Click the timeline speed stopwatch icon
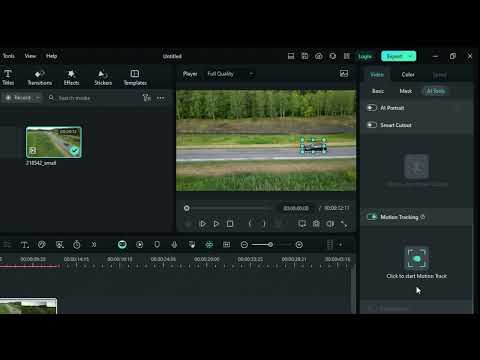The width and height of the screenshot is (480, 360). click(77, 245)
